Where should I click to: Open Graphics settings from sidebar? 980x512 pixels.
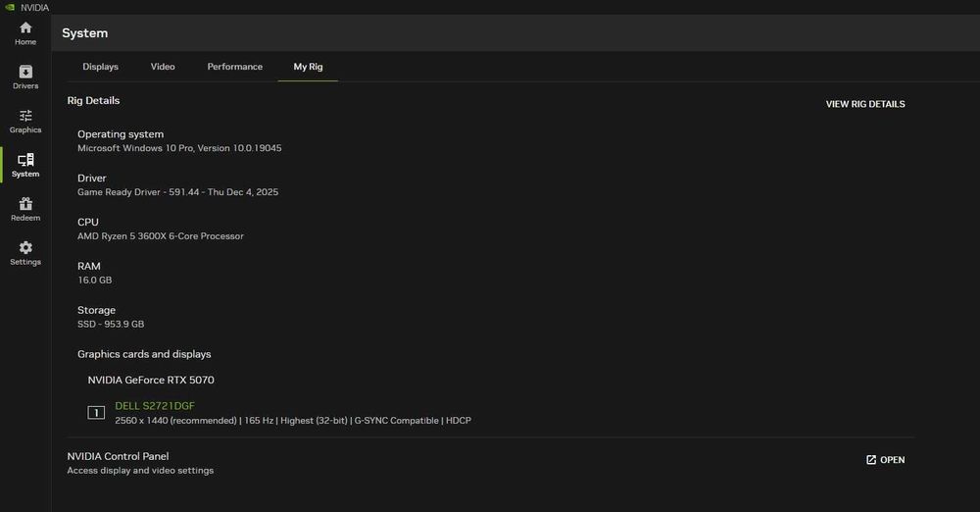[x=25, y=121]
